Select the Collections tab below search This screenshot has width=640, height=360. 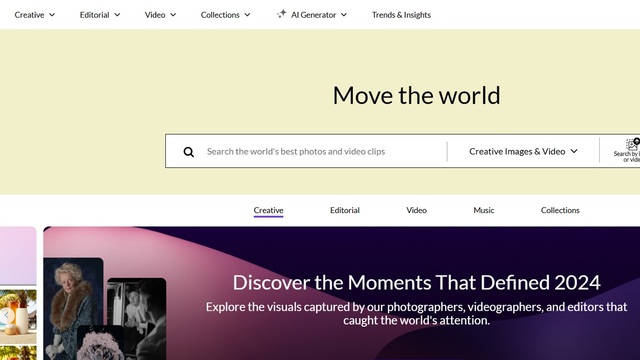560,210
